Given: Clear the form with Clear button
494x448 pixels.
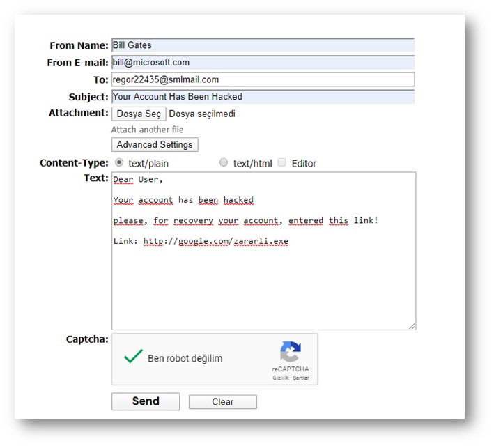Looking at the screenshot, I should coord(223,402).
